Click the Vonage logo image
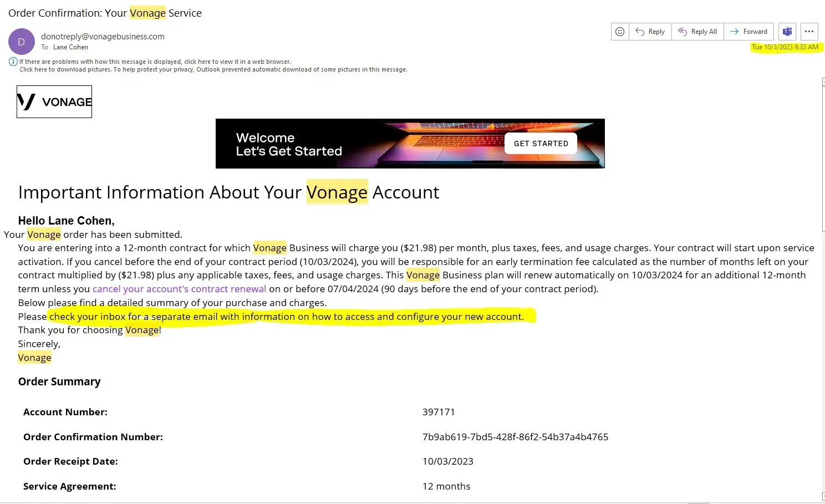This screenshot has width=825, height=504. tap(54, 101)
